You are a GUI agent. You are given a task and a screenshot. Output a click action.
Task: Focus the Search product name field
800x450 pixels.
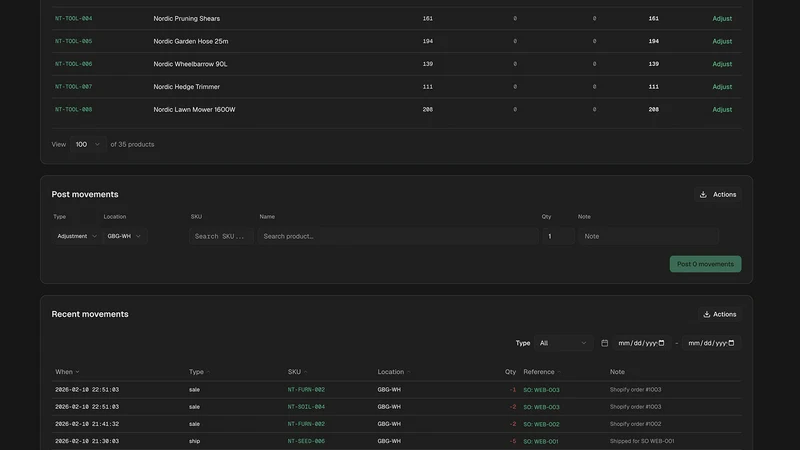tap(398, 236)
